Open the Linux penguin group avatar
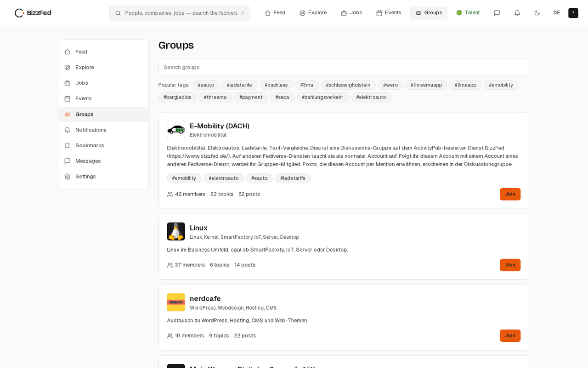Viewport: 588px width, 368px height. pos(176,231)
